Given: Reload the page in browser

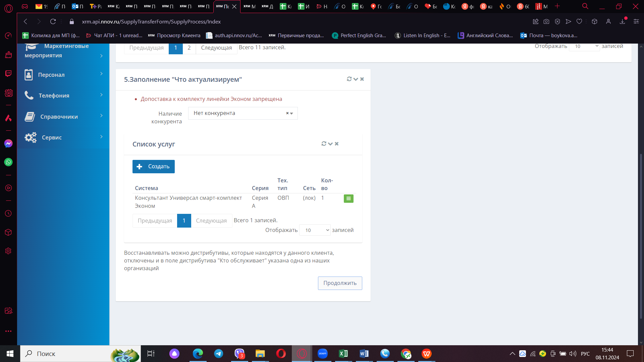Looking at the screenshot, I should (53, 21).
